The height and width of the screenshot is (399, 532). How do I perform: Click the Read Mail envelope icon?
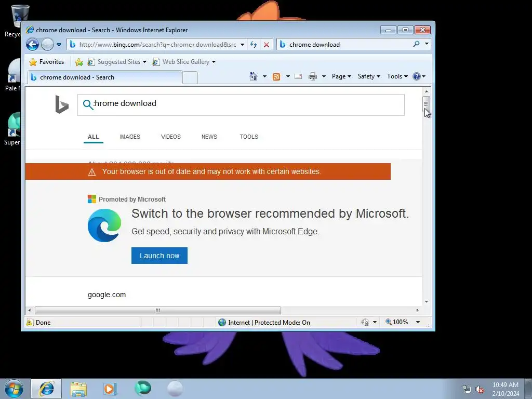click(x=298, y=76)
